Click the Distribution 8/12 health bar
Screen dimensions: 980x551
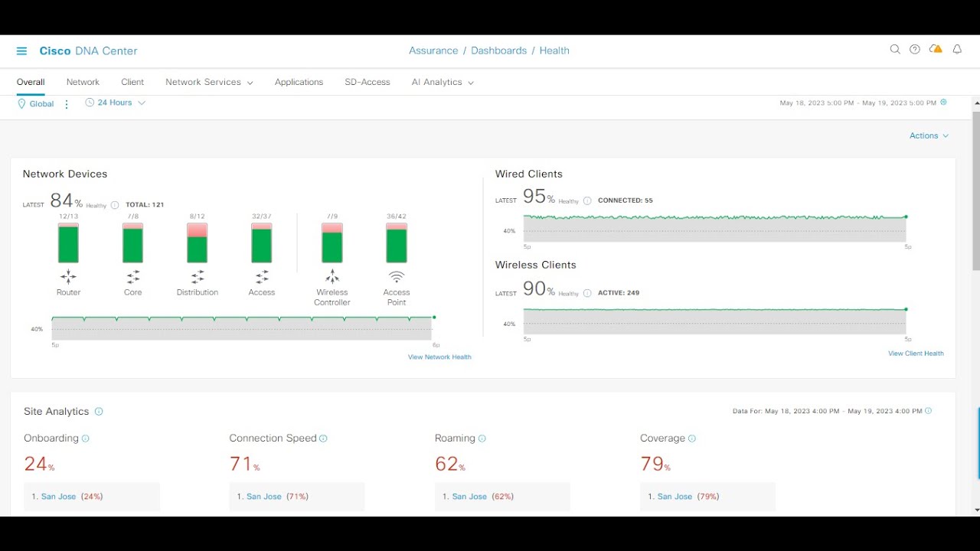tap(198, 243)
